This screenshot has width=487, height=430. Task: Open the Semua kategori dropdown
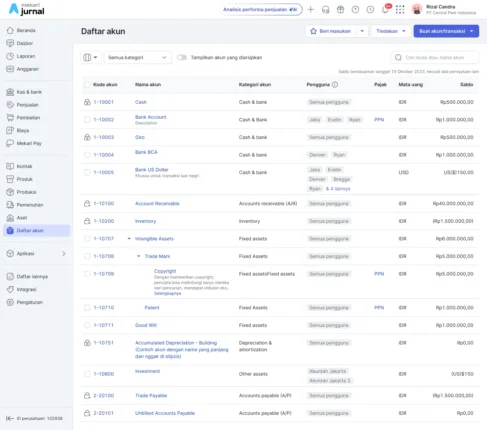[138, 57]
